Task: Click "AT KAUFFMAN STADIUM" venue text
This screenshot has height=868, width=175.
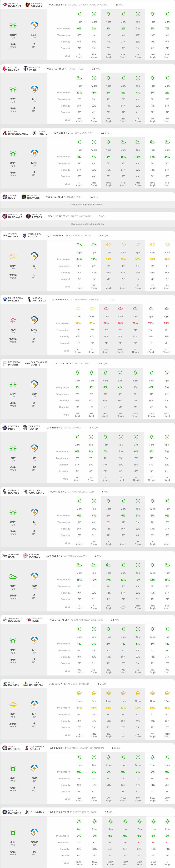Action: tap(78, 235)
